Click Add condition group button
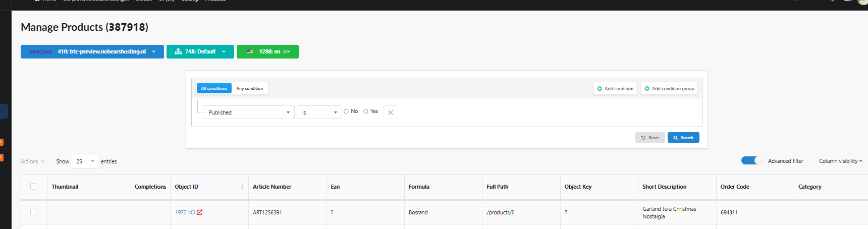This screenshot has height=229, width=868. pos(669,88)
